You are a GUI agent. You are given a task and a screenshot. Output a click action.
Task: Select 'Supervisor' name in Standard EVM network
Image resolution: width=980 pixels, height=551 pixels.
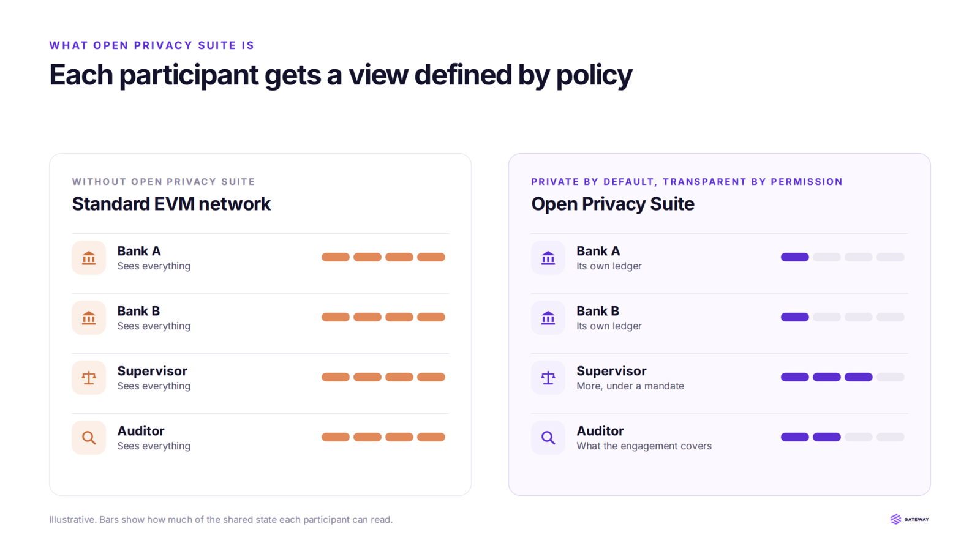[152, 371]
